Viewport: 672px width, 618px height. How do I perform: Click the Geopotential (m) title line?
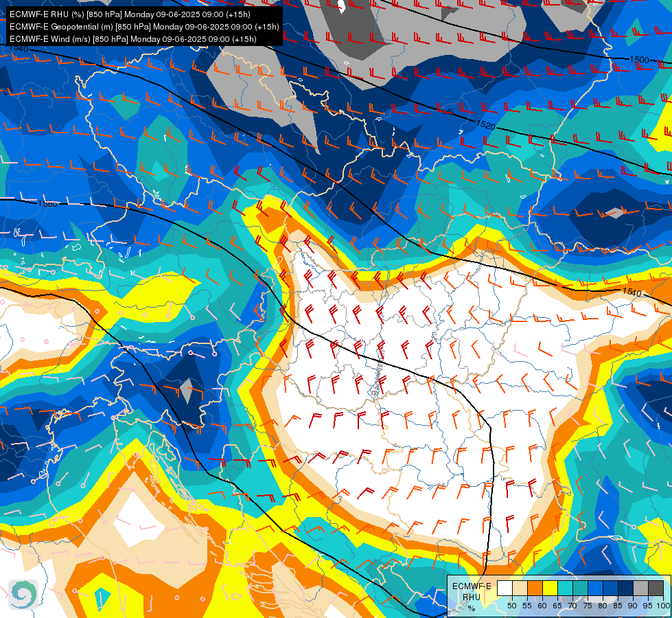click(144, 27)
